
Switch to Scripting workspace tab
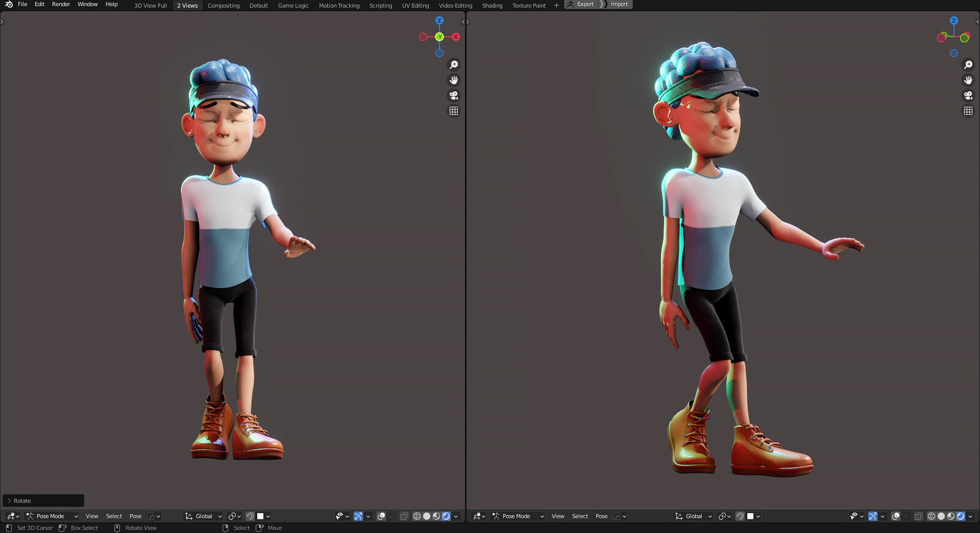(x=380, y=6)
